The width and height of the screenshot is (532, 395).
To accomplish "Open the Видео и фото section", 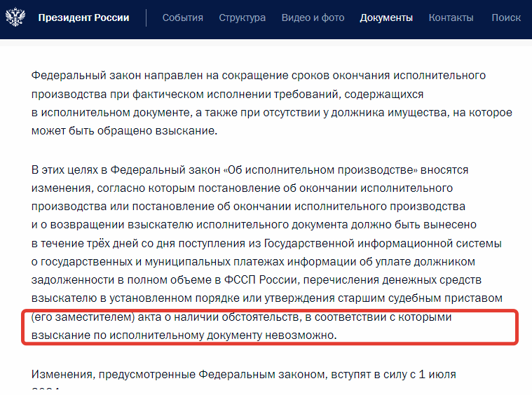I will click(313, 18).
